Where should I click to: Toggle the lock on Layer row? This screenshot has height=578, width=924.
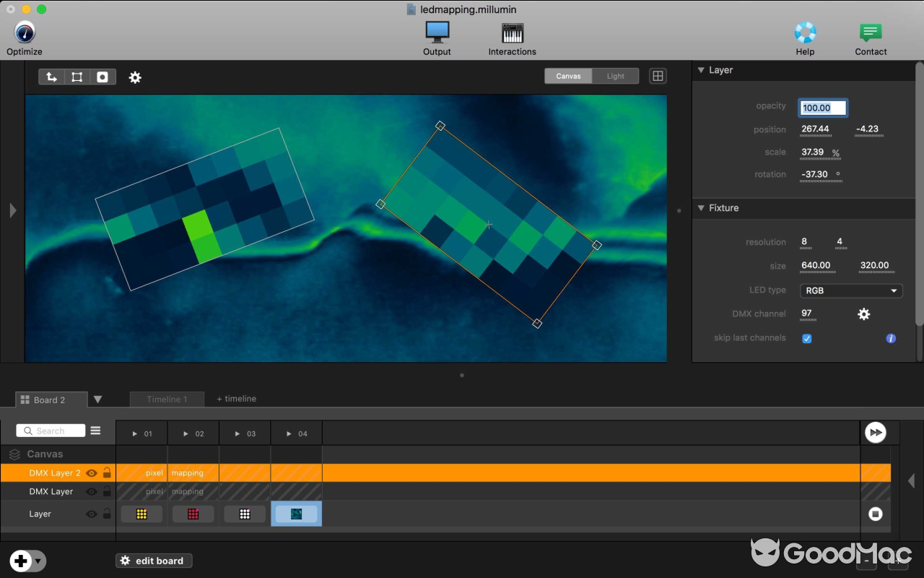[x=107, y=514]
